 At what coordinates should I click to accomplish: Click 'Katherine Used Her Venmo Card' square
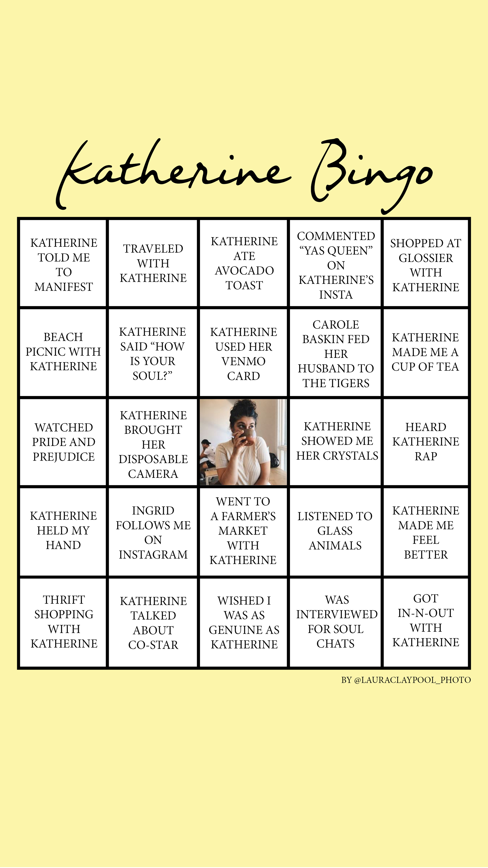pos(244,346)
